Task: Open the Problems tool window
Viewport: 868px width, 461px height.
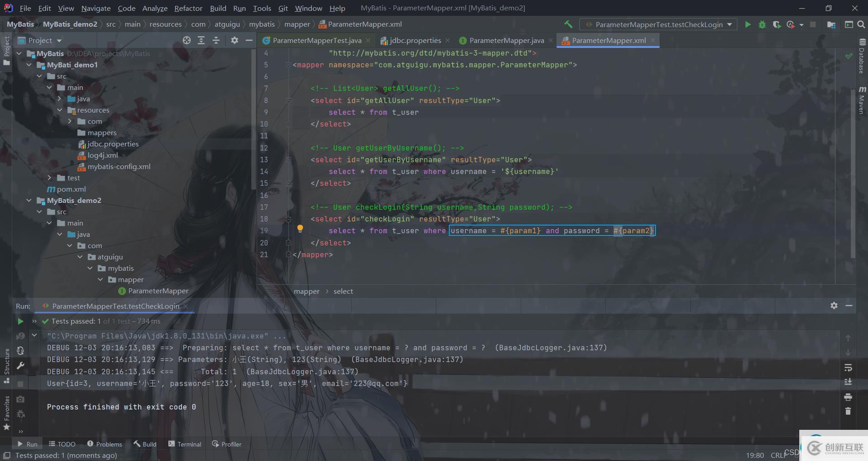Action: coord(104,444)
